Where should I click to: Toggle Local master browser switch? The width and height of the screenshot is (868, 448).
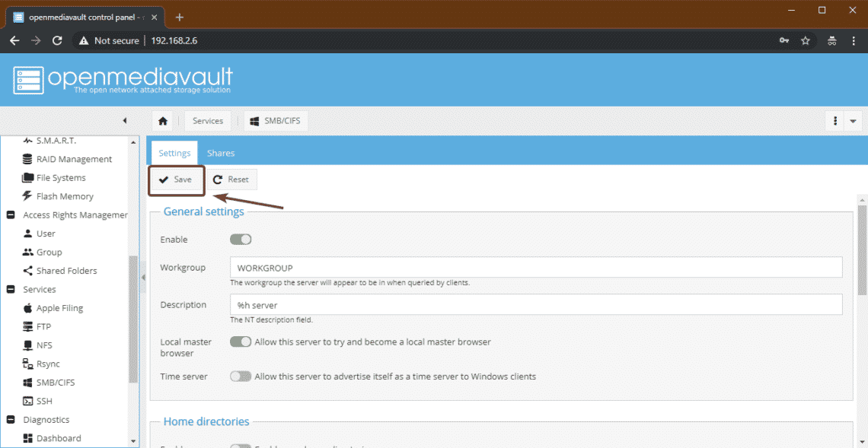pos(241,342)
